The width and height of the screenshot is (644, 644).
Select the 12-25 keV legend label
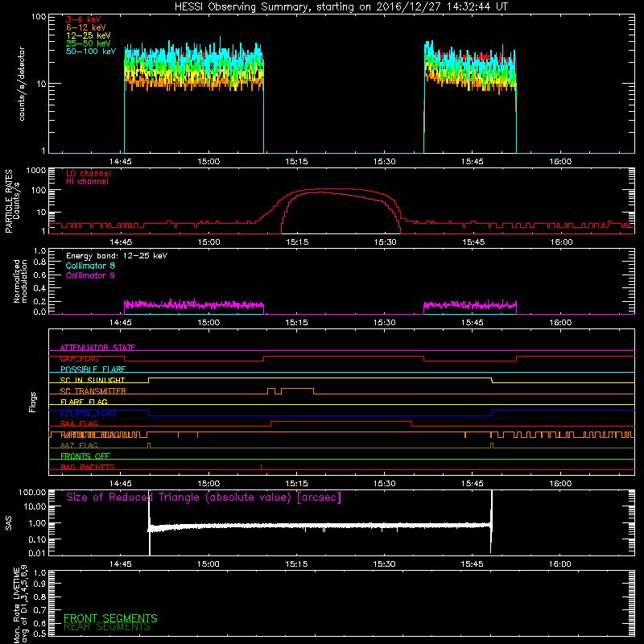(89, 35)
